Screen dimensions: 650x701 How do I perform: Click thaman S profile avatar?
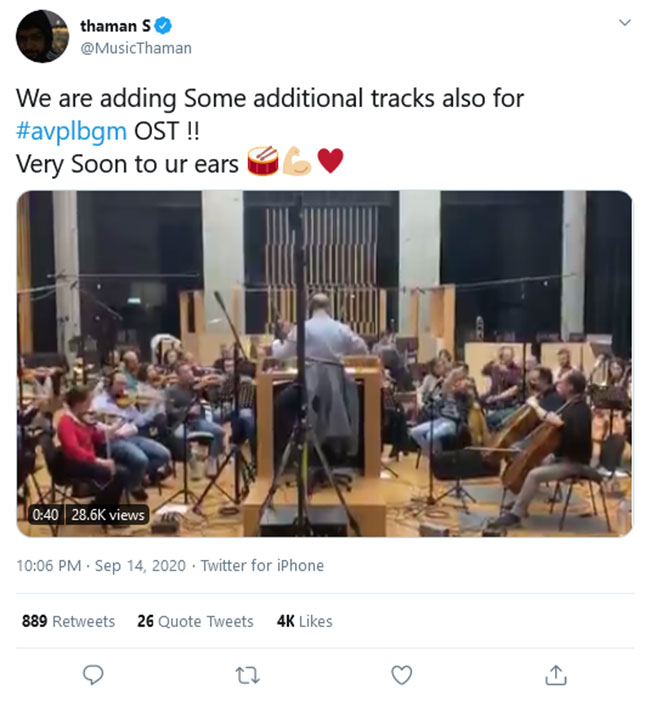42,37
